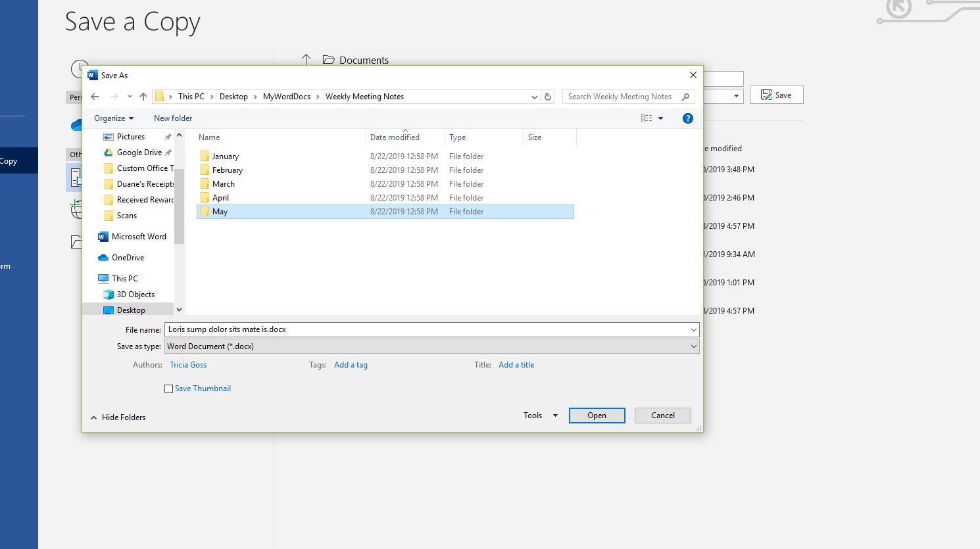Image resolution: width=980 pixels, height=549 pixels.
Task: Select the February folder
Action: pos(385,170)
